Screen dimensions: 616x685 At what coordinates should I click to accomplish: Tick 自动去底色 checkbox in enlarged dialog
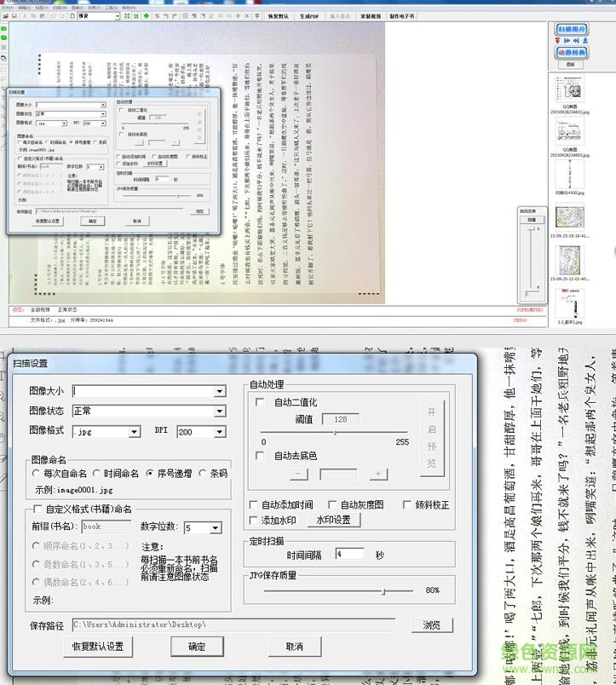[260, 456]
